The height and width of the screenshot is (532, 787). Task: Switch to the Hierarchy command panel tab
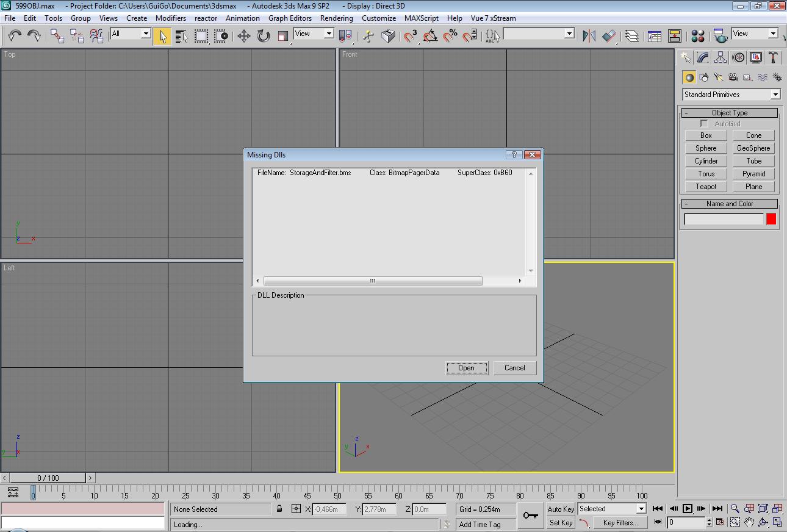click(x=721, y=57)
